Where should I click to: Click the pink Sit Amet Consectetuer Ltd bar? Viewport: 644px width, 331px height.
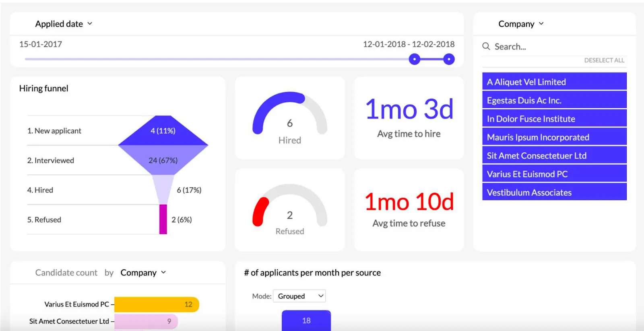(146, 321)
